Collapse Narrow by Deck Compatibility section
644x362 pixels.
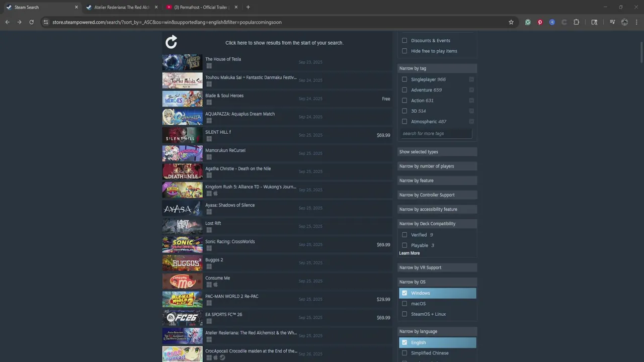point(437,224)
